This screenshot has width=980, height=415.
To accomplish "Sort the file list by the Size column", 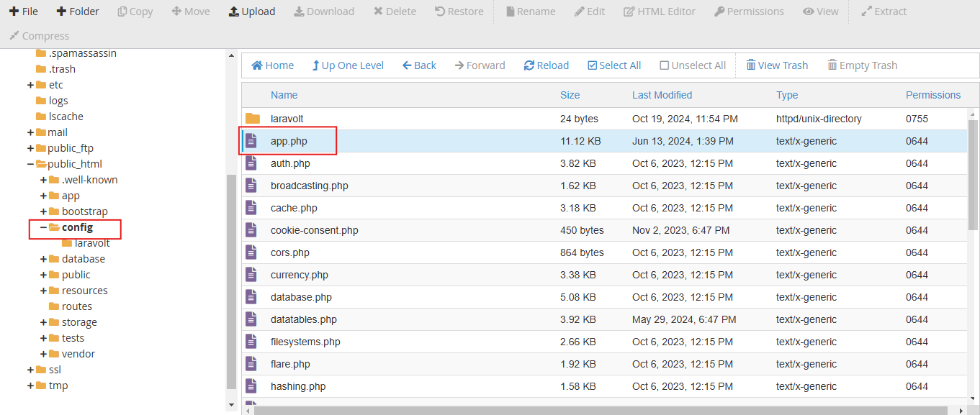I will coord(570,95).
